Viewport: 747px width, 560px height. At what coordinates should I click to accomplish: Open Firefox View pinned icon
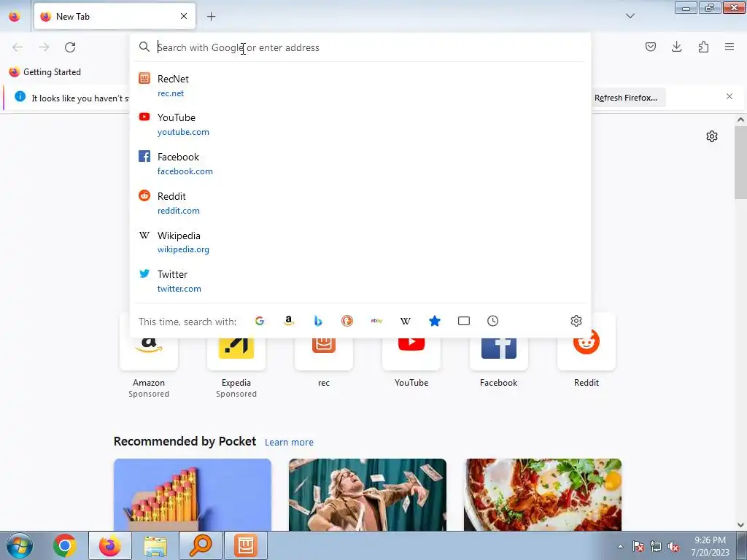[x=15, y=17]
